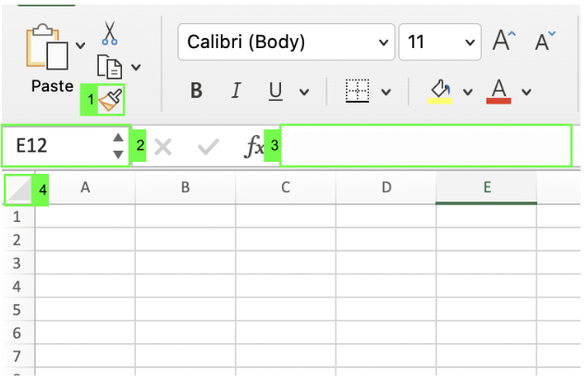Toggle Underline formatting
The width and height of the screenshot is (588, 381).
[x=276, y=91]
